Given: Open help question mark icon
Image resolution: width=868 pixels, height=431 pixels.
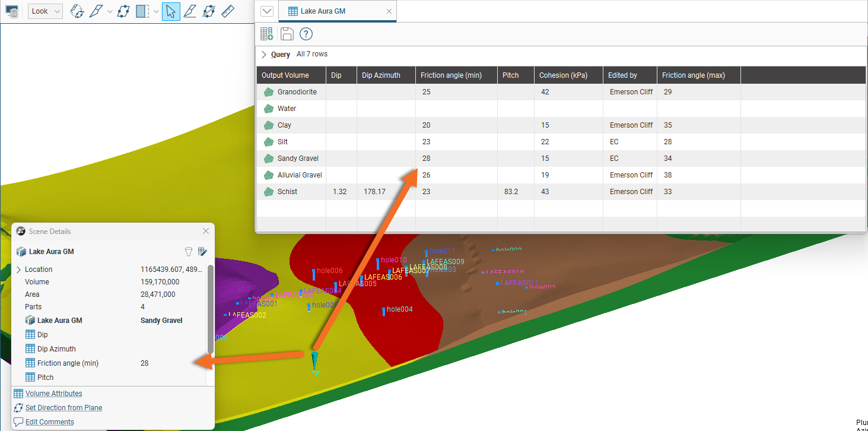Looking at the screenshot, I should pyautogui.click(x=306, y=34).
